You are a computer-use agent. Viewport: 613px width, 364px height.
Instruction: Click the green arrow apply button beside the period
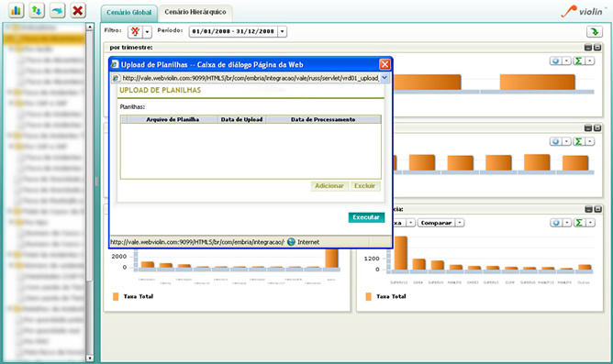pos(595,32)
